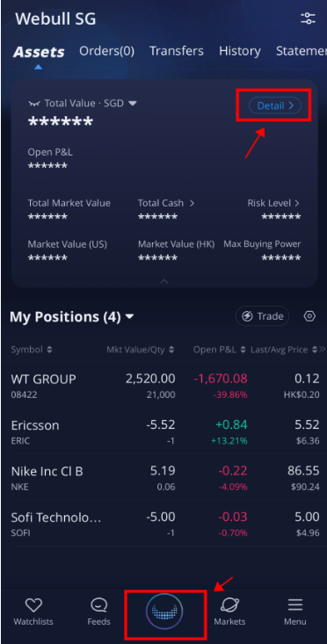
Task: Open the Menu hamburger icon
Action: 295,604
